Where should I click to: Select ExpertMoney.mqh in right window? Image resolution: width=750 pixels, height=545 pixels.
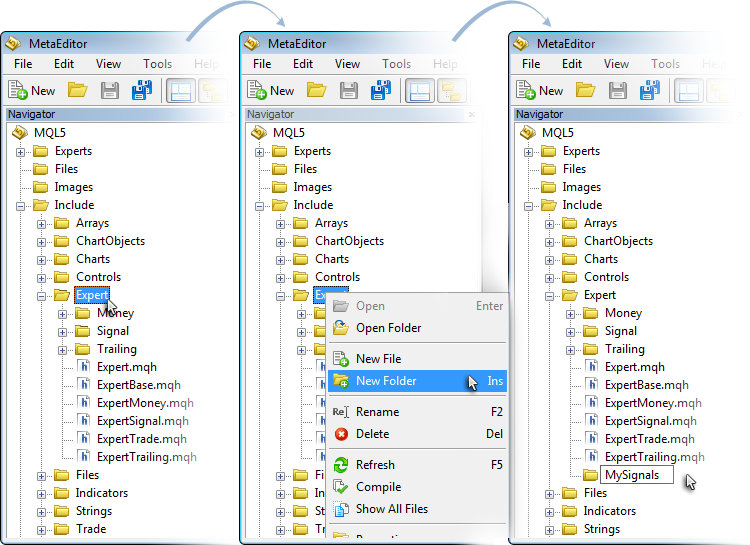pyautogui.click(x=653, y=403)
